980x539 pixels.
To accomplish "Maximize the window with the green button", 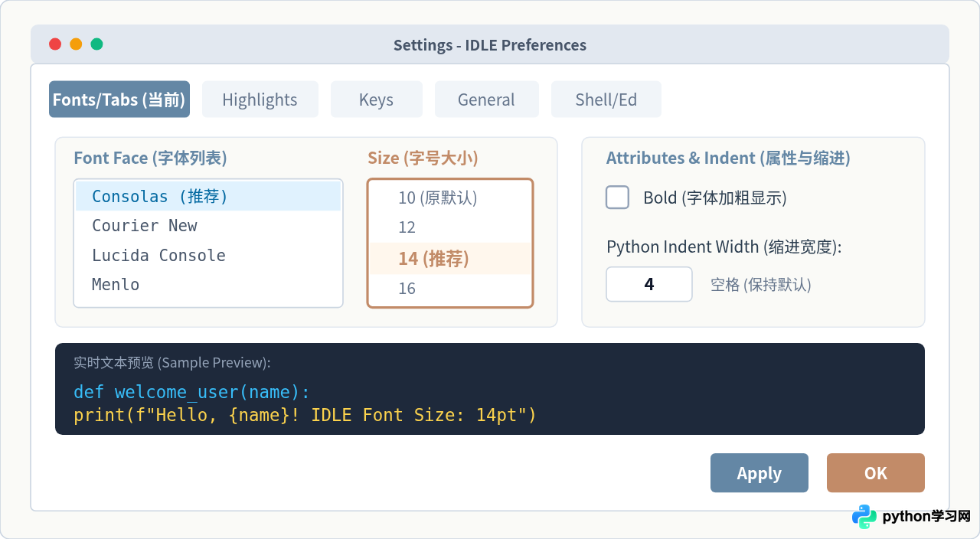I will click(x=96, y=44).
